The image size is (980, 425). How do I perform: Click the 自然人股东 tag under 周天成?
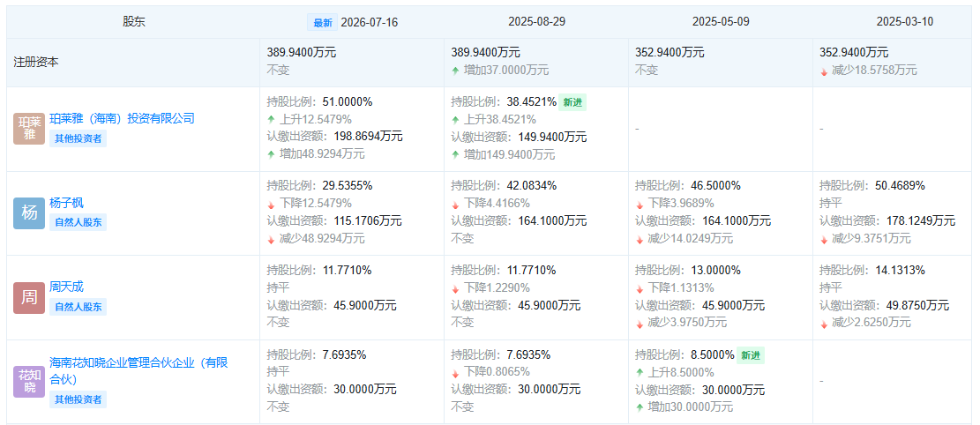pyautogui.click(x=79, y=307)
